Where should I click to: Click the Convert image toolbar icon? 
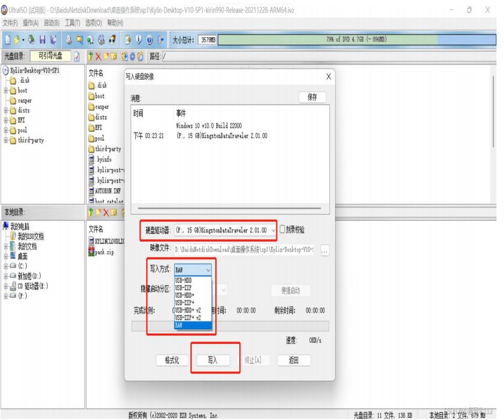pyautogui.click(x=91, y=40)
